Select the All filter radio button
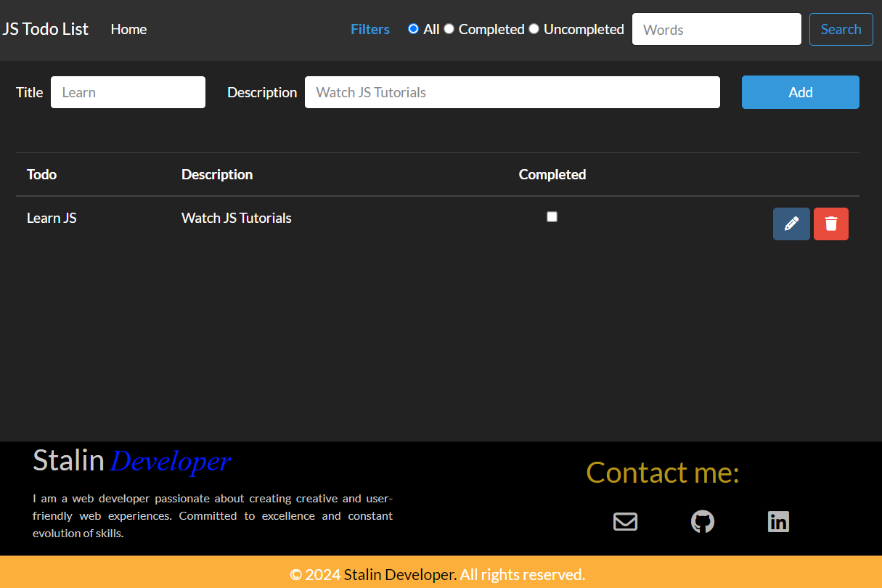The image size is (882, 588). click(414, 29)
